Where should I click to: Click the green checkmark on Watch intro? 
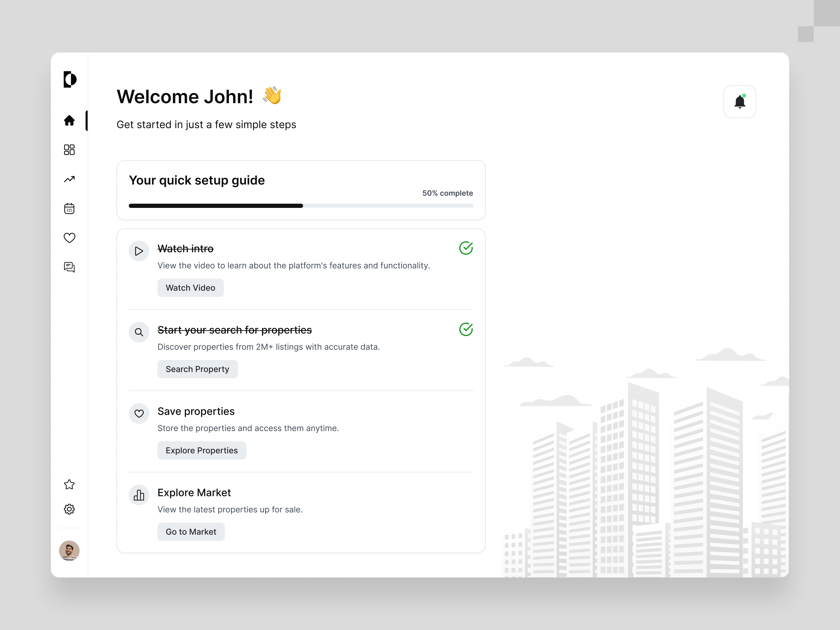[x=466, y=248]
